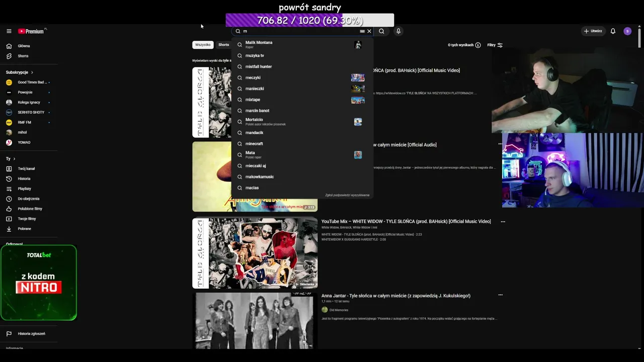Select the manieczki suggestion

tap(302, 88)
